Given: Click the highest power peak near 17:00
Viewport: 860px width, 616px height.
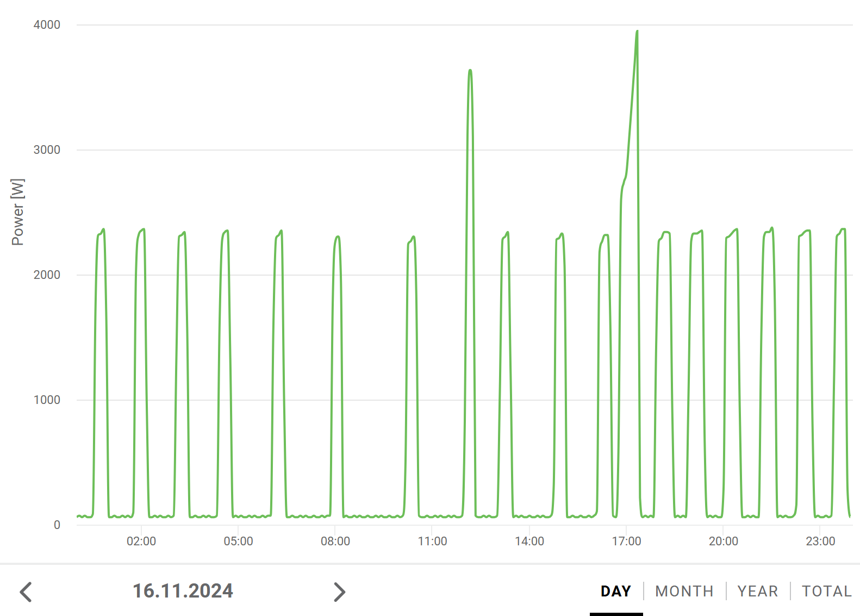Looking at the screenshot, I should pyautogui.click(x=637, y=33).
